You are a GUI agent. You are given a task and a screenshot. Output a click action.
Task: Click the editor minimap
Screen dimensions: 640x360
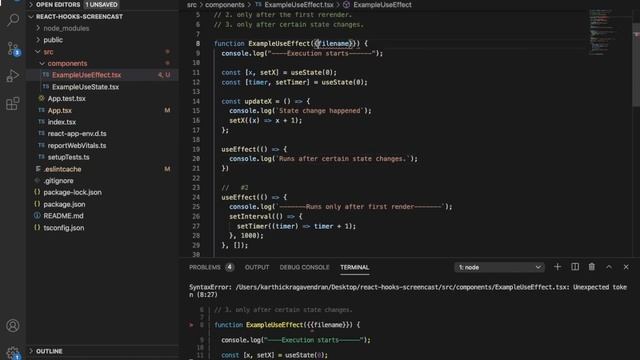pyautogui.click(x=603, y=33)
